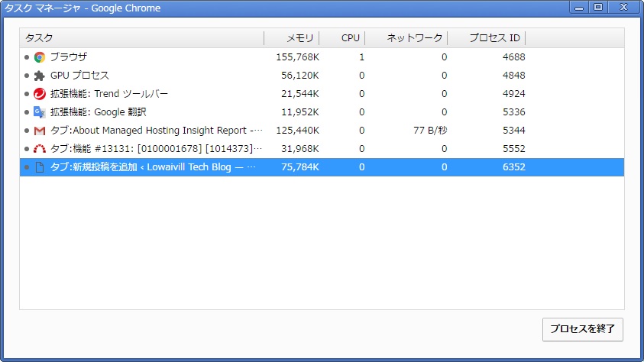The height and width of the screenshot is (362, 644).
Task: Click the Gmail icon in Managed Hosting row
Action: coord(40,131)
